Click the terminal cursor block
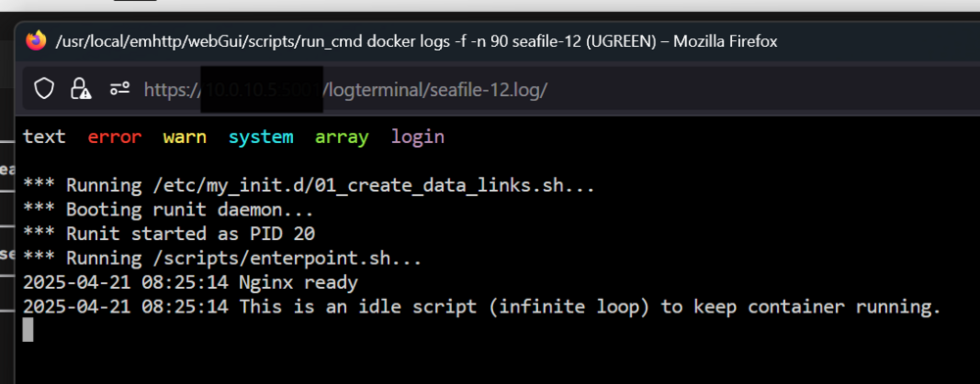 [28, 330]
